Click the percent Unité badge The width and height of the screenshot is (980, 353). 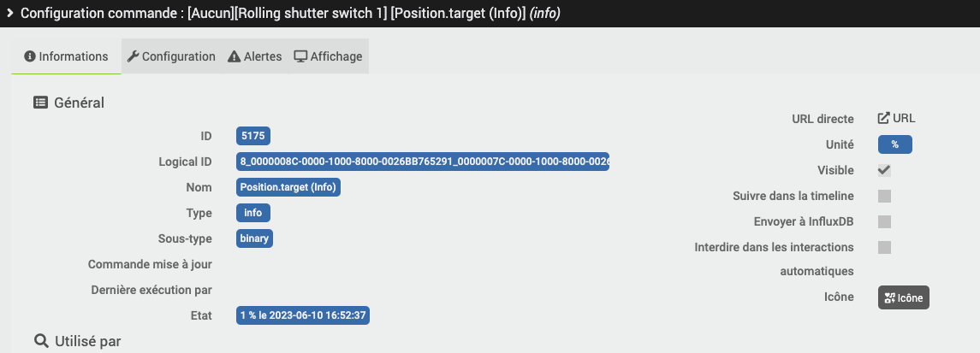point(895,144)
